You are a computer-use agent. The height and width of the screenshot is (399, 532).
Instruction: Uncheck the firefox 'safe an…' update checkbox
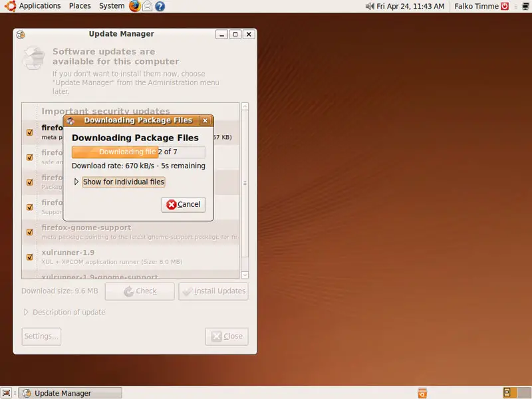[29, 158]
